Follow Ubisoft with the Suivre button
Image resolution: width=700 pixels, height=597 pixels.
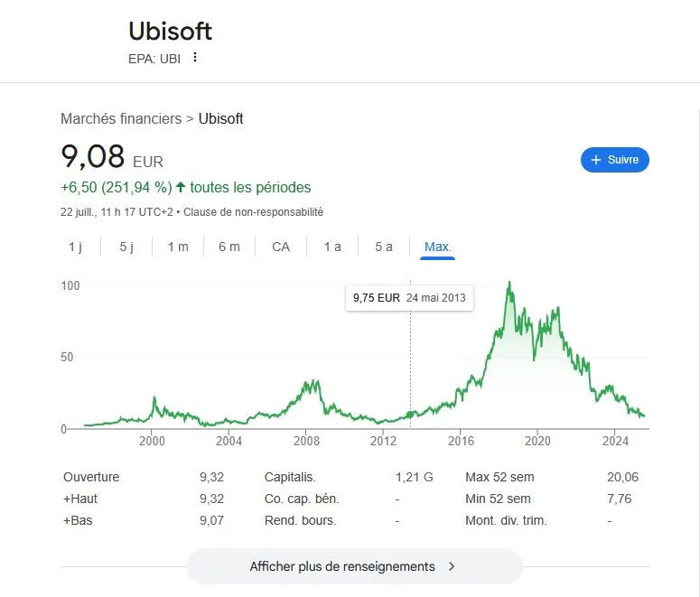615,160
